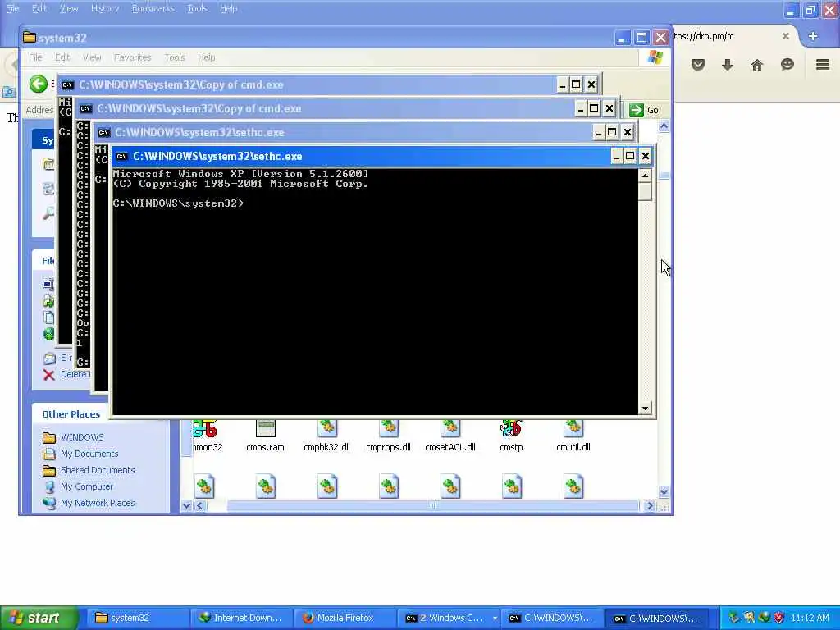This screenshot has width=840, height=630.
Task: Click Explorer horizontal scrollbar thumb
Action: 433,505
